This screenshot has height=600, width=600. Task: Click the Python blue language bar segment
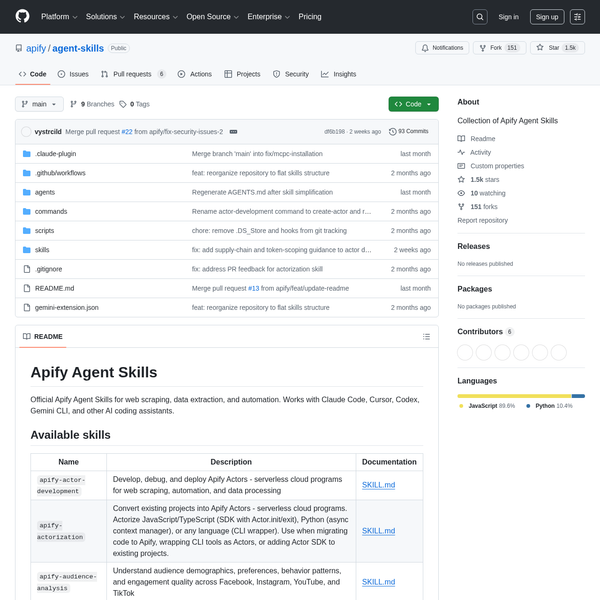click(578, 396)
